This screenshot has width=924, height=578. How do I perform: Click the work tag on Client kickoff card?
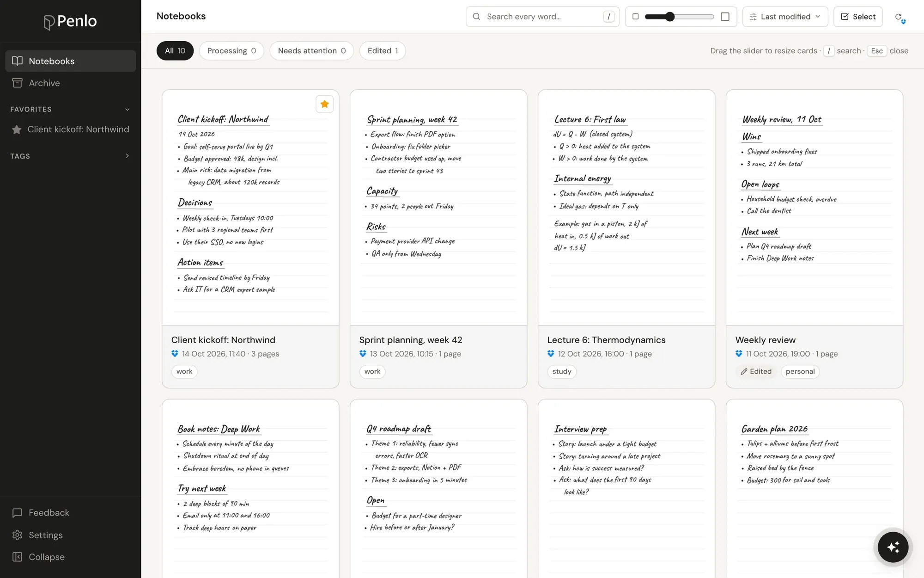tap(184, 372)
